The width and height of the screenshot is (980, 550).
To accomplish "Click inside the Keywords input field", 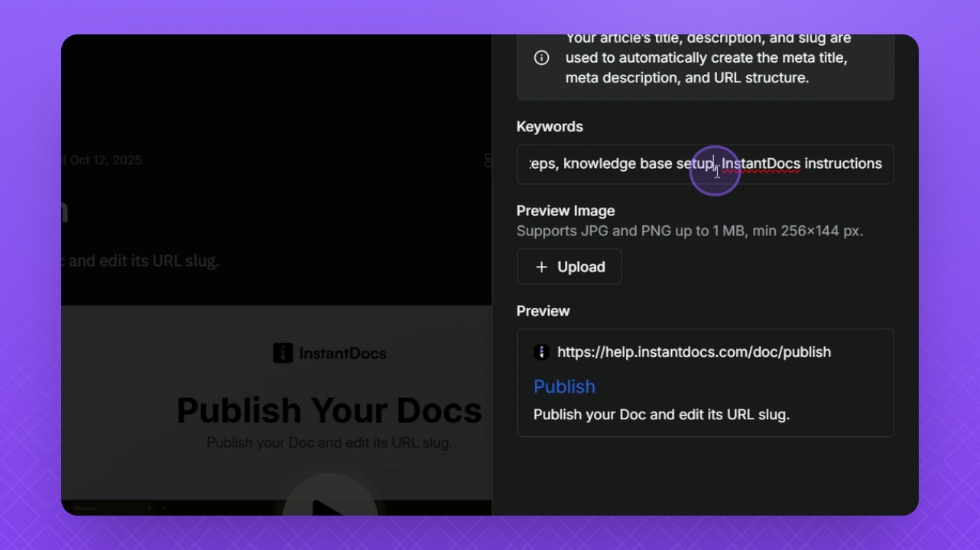I will [x=706, y=164].
